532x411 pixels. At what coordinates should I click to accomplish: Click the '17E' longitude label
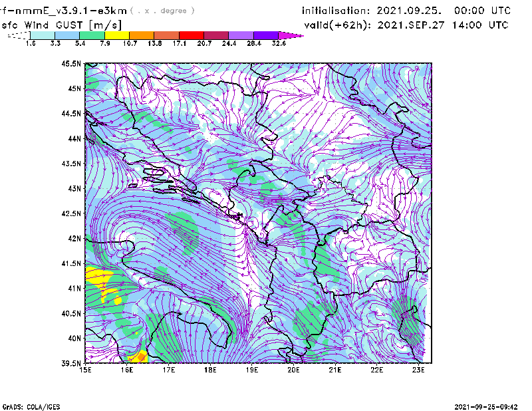click(x=169, y=370)
